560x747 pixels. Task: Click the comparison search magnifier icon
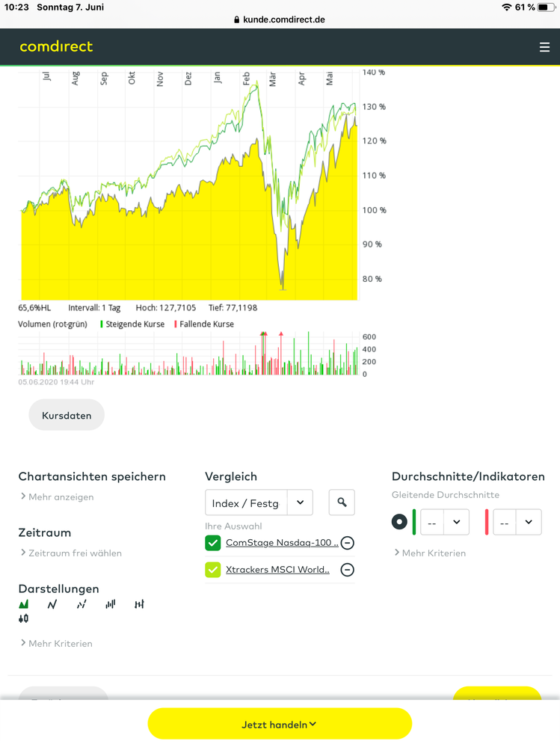pos(342,502)
